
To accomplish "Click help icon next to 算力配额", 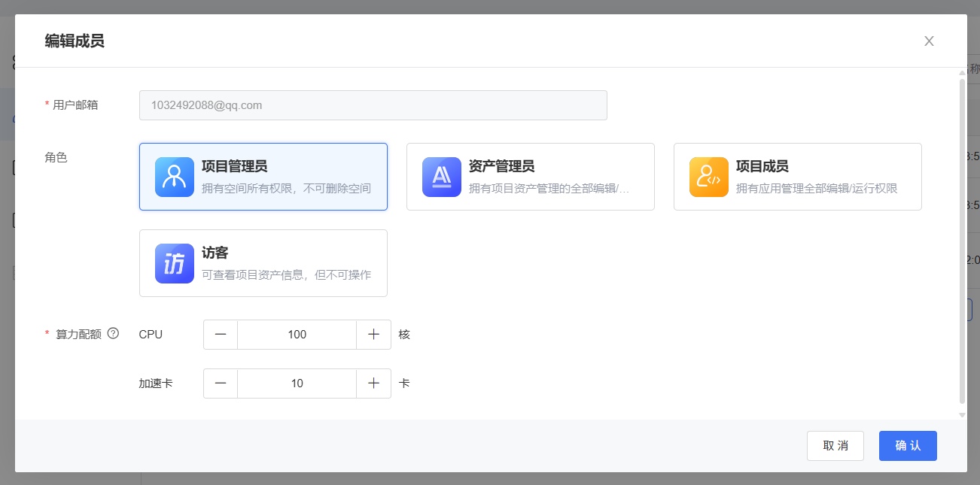I will (x=114, y=333).
